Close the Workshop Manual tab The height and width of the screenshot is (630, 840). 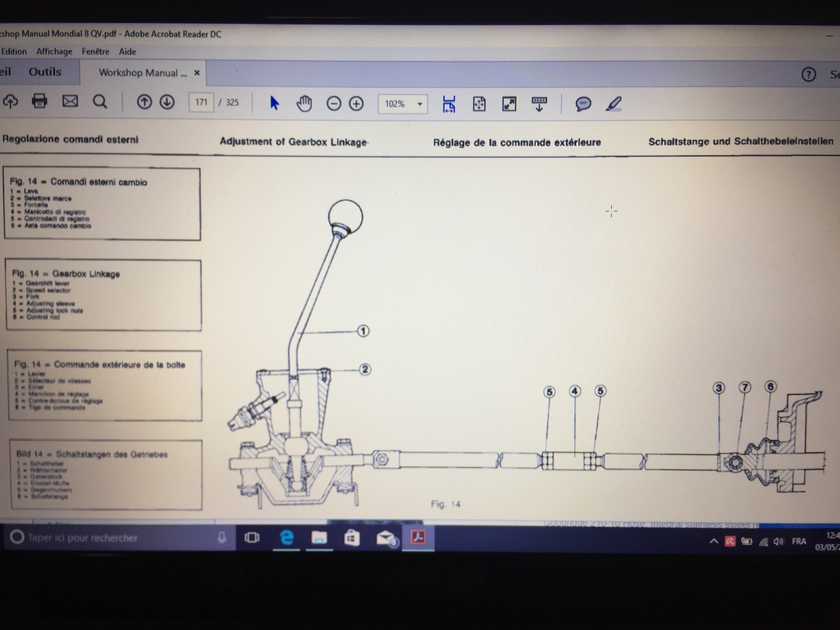tap(197, 73)
